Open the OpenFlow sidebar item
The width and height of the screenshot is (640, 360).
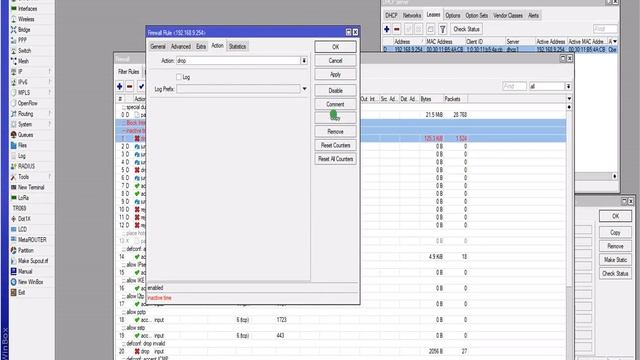pos(27,103)
